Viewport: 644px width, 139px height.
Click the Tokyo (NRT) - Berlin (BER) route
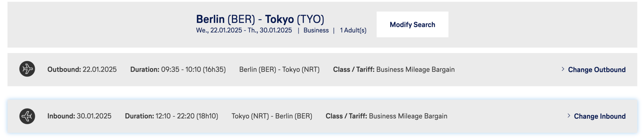tap(272, 116)
